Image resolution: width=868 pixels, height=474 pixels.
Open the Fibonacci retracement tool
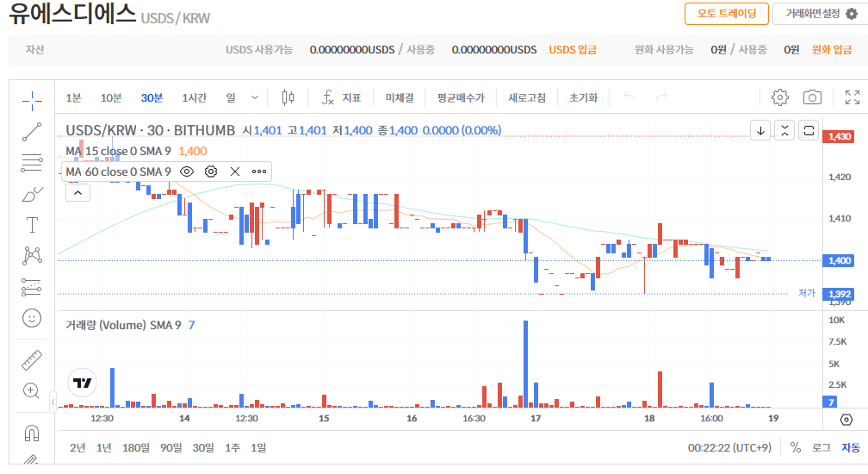click(32, 163)
